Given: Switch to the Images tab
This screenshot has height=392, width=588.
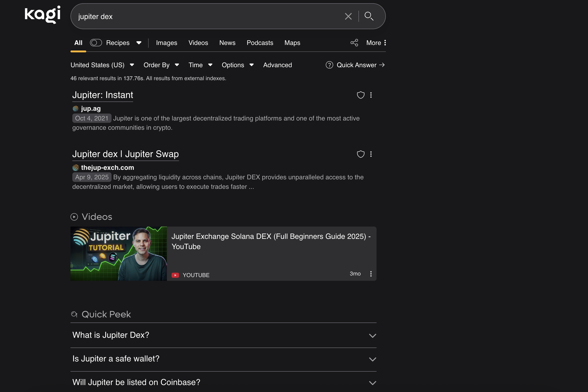Looking at the screenshot, I should pyautogui.click(x=166, y=43).
